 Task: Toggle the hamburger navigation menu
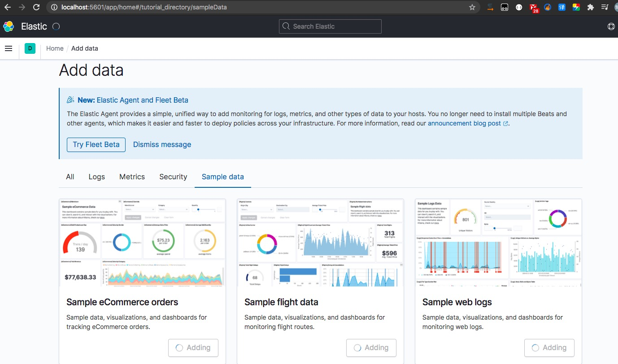tap(9, 48)
